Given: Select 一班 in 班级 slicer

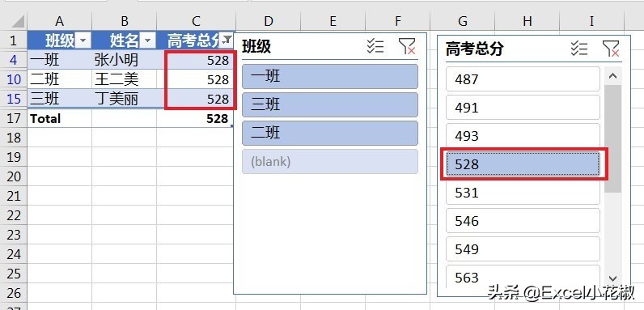Looking at the screenshot, I should (x=330, y=76).
